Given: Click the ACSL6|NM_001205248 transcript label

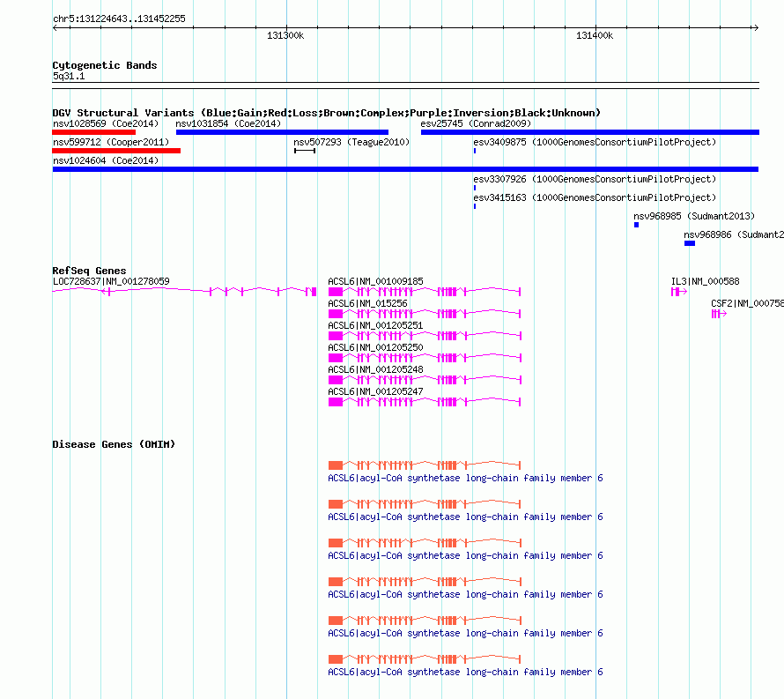Looking at the screenshot, I should click(x=375, y=369).
